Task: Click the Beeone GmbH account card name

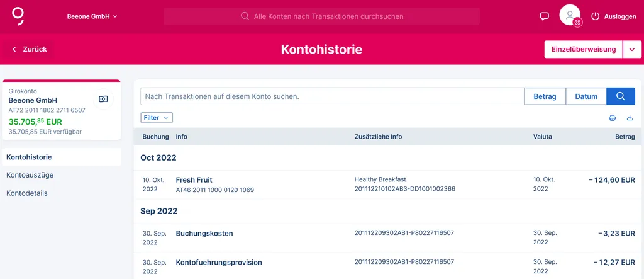Action: click(33, 100)
